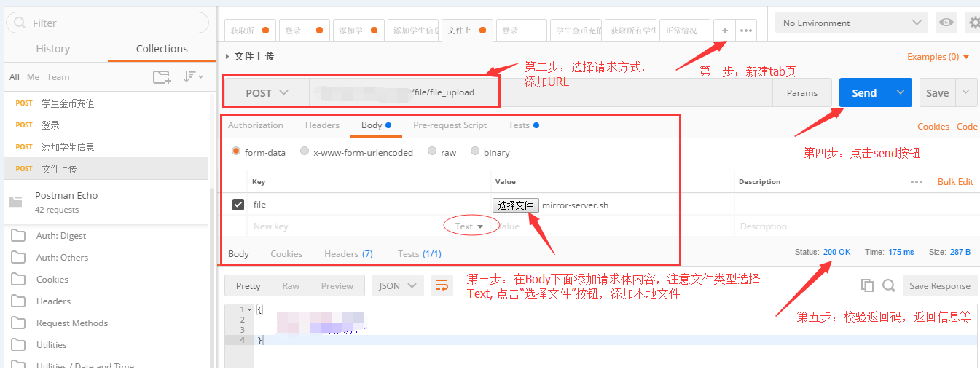
Task: Click the Bulk Edit link
Action: pyautogui.click(x=955, y=182)
